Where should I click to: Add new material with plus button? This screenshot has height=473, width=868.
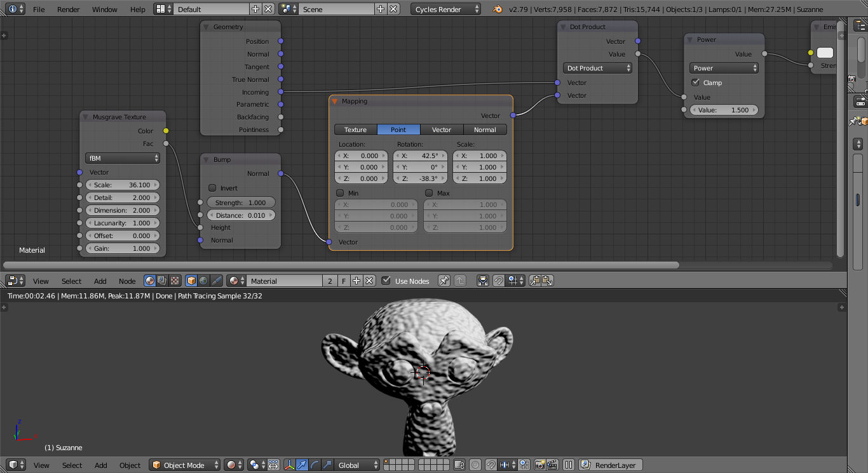[356, 281]
